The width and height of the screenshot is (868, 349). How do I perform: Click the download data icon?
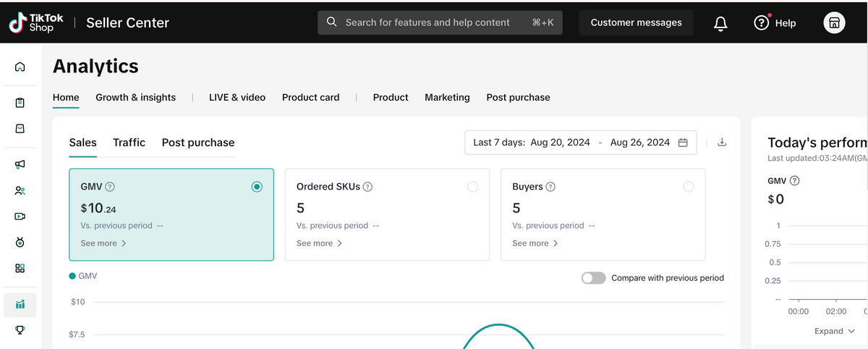tap(721, 143)
